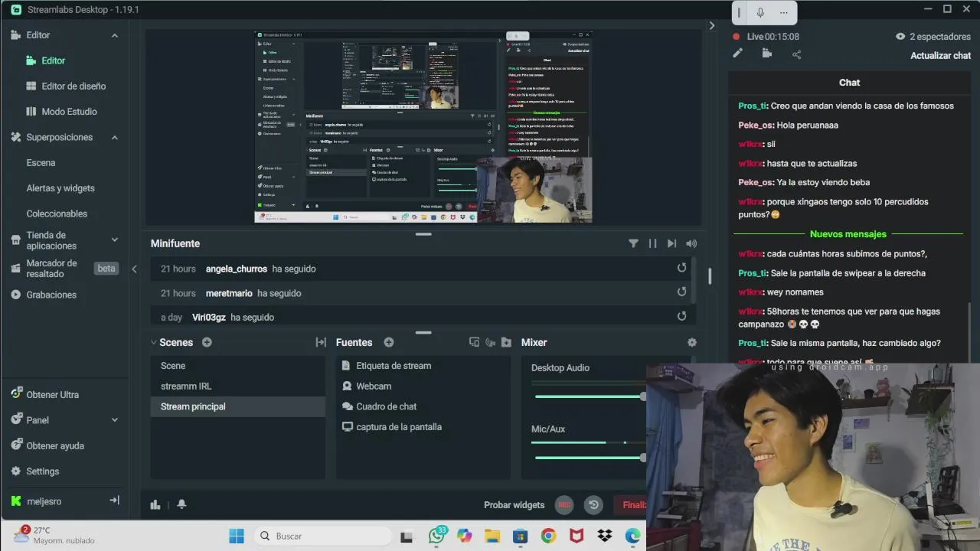Click the meljesro account name
Image resolution: width=980 pixels, height=551 pixels.
pyautogui.click(x=44, y=501)
